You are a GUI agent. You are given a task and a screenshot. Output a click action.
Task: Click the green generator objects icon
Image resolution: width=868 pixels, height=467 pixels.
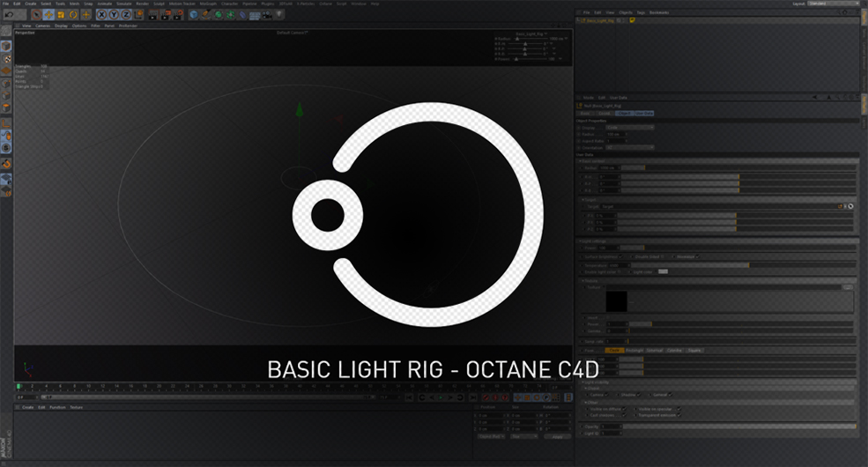pyautogui.click(x=219, y=15)
